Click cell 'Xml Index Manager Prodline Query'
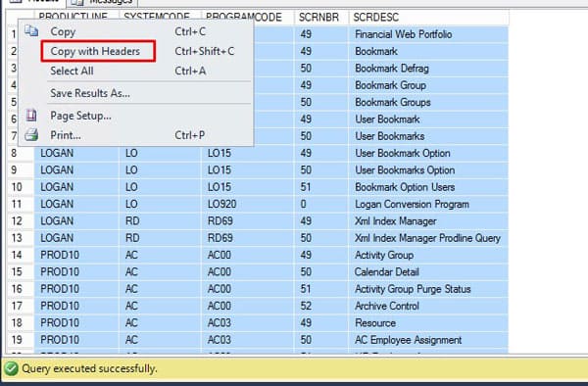This screenshot has width=588, height=386. click(x=428, y=238)
